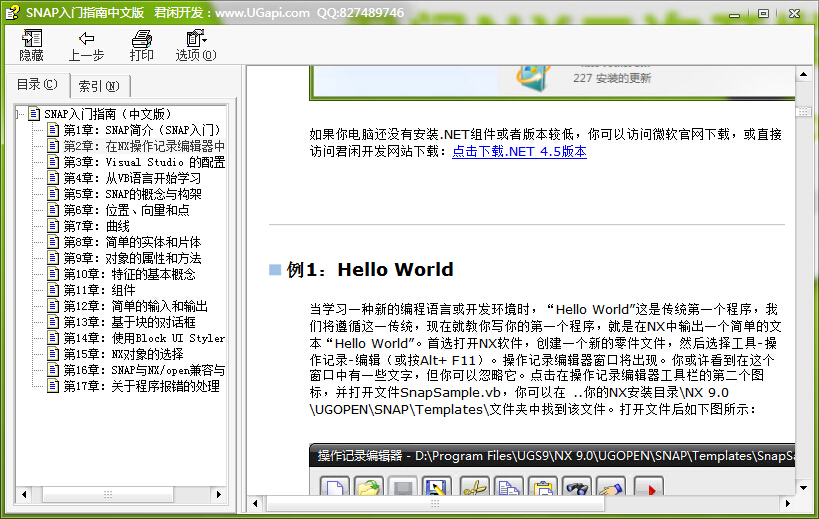Viewport: 819px width, 519px height.
Task: Open chapter 第5章 SNAP的概念与构架
Action: [132, 194]
